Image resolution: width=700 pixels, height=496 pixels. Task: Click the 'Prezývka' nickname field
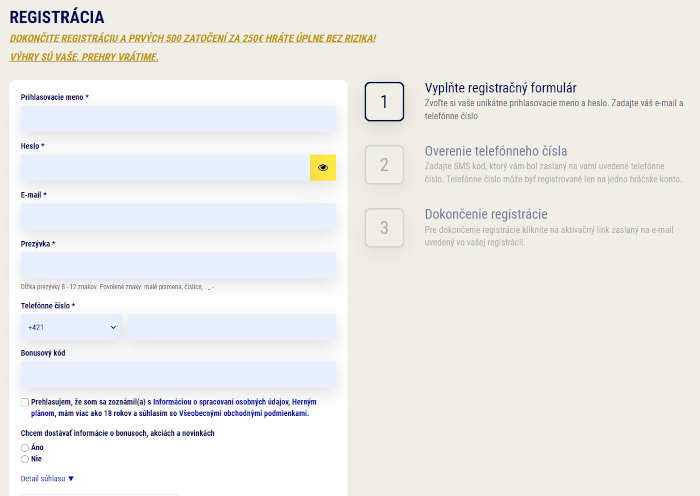click(x=178, y=265)
